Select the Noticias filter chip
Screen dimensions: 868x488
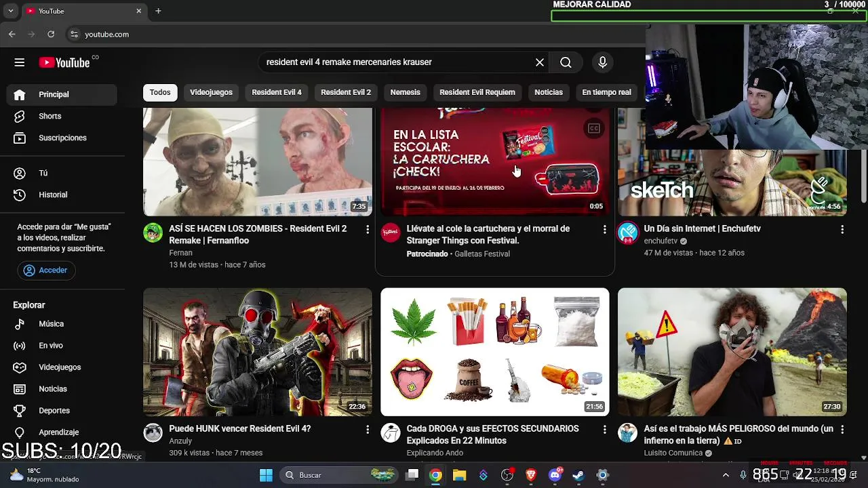coord(549,92)
